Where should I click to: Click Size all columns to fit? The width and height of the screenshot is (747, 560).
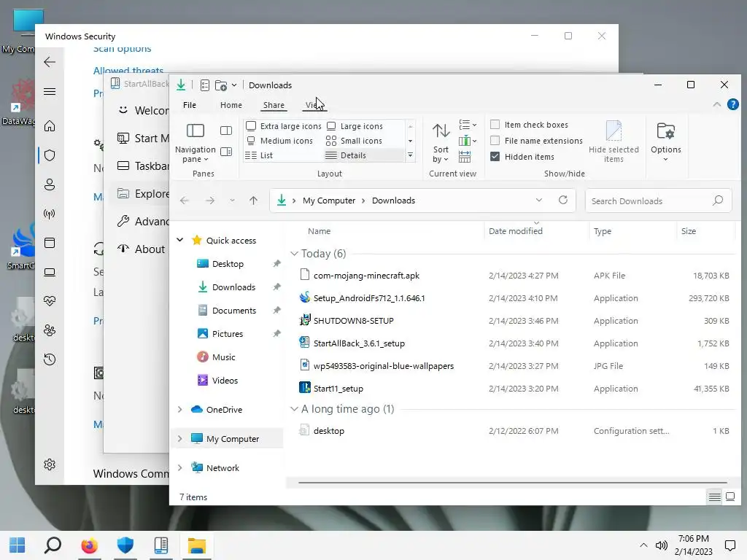[x=465, y=157]
